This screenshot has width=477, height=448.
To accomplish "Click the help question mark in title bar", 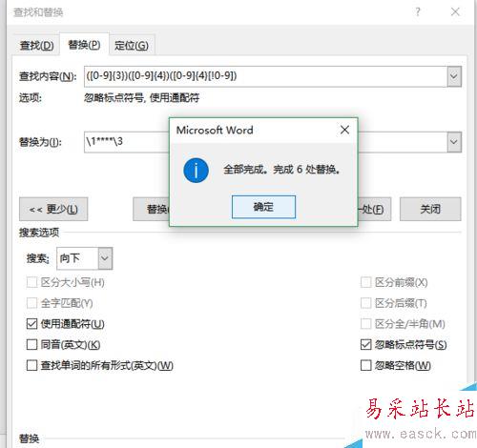I will point(418,12).
